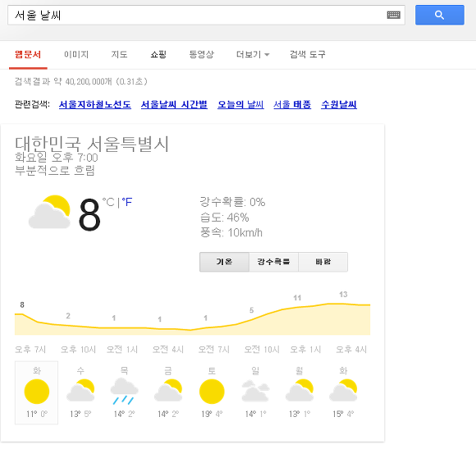Open related search 오늘의 날씨
The height and width of the screenshot is (449, 476).
pos(240,105)
